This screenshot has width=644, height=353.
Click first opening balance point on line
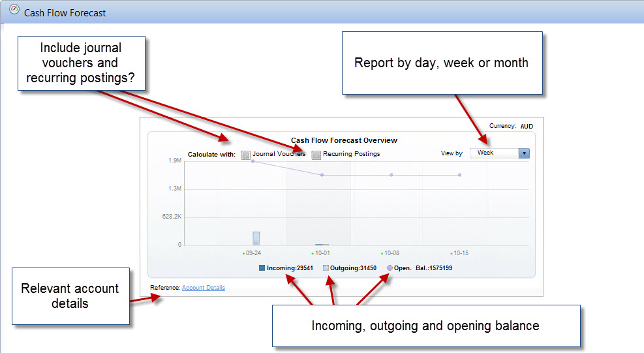(253, 161)
